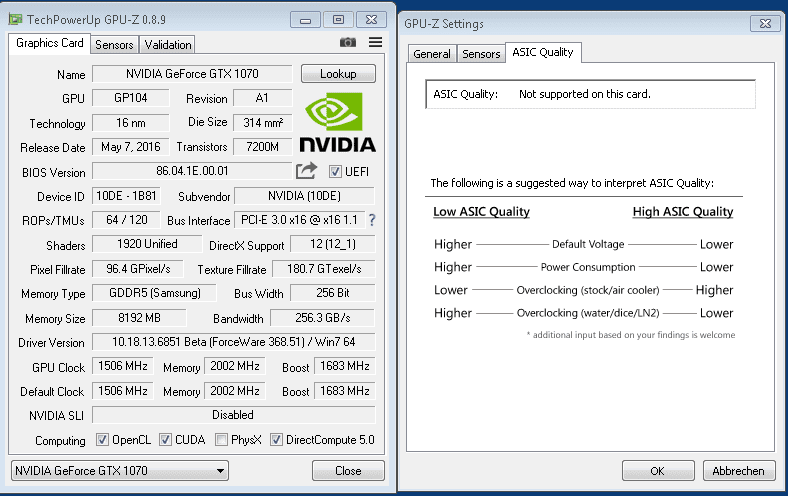Click the Revision value A1
Image resolution: width=788 pixels, height=496 pixels.
point(262,98)
